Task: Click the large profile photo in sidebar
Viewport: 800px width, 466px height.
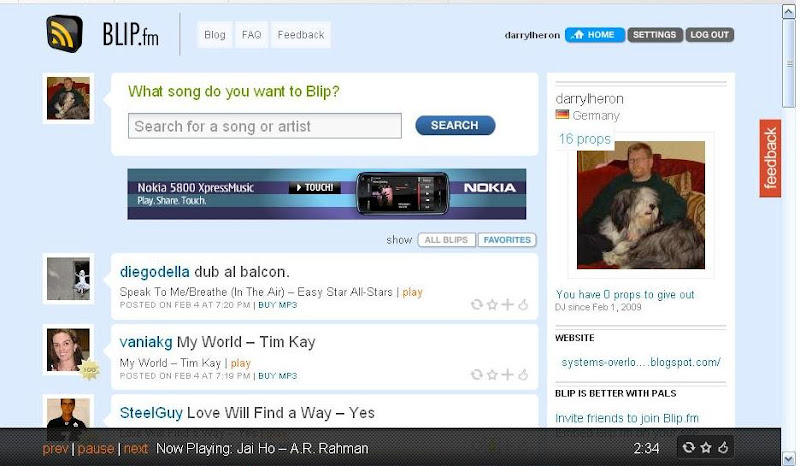Action: point(641,205)
